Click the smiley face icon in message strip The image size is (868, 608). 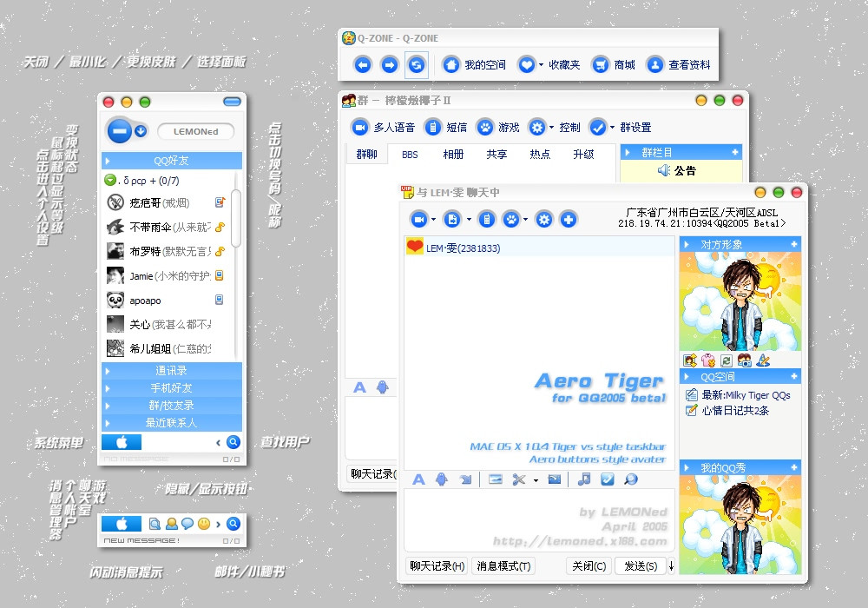204,523
